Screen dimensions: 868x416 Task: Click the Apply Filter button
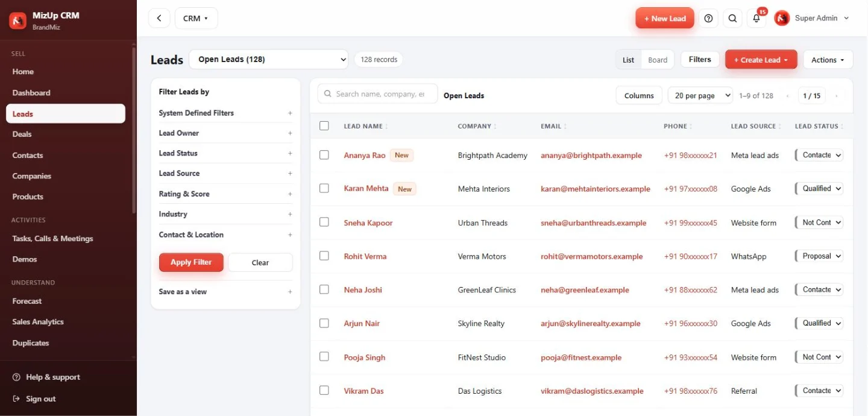[191, 262]
